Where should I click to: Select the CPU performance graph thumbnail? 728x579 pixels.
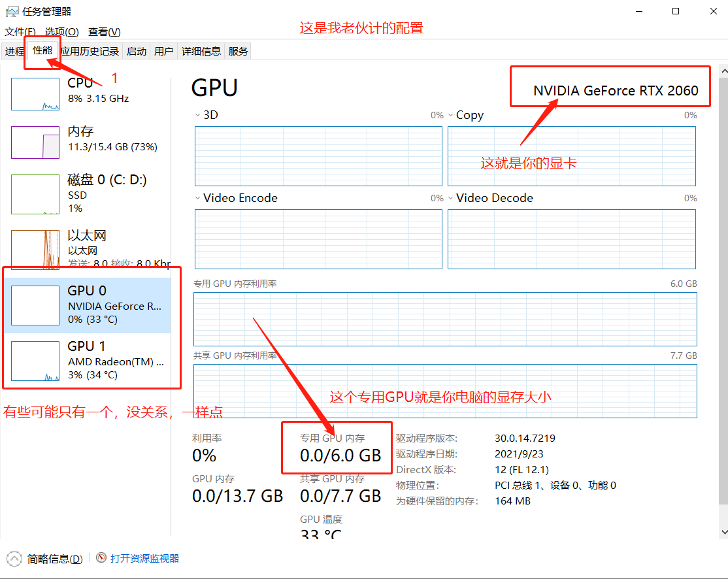(35, 94)
